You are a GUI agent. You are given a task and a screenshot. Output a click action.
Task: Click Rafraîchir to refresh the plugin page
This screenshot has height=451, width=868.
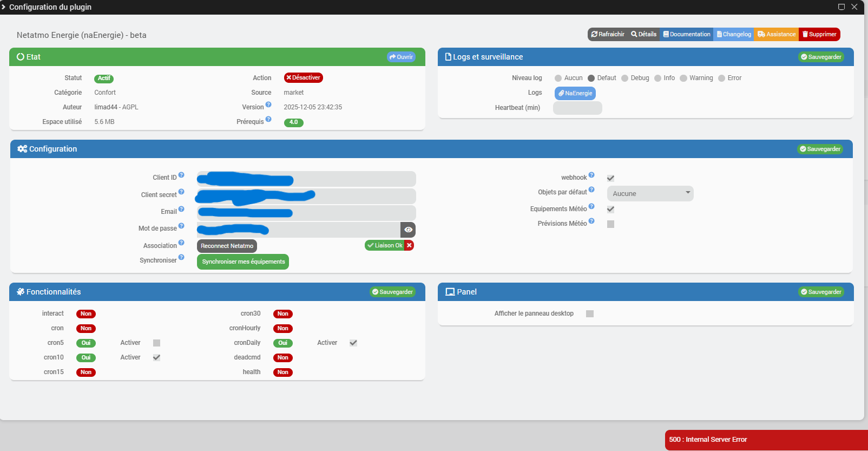coord(608,34)
